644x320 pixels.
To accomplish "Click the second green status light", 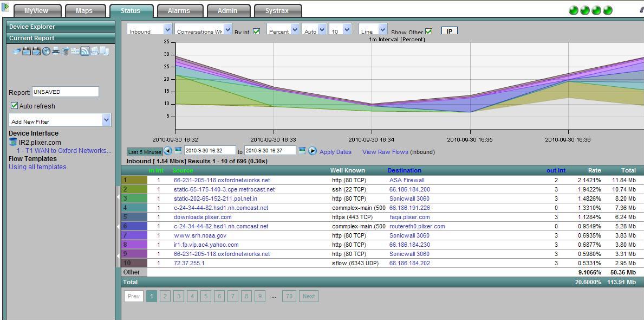I will click(585, 10).
